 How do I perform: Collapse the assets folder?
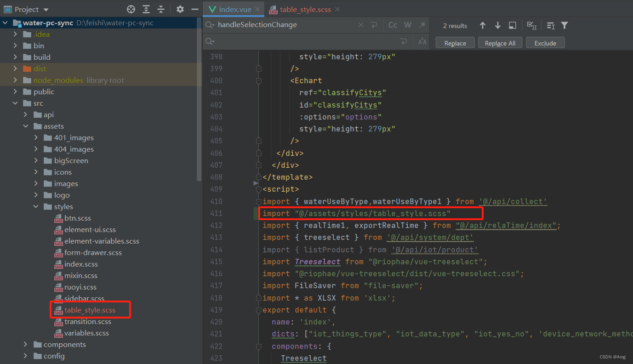(26, 126)
